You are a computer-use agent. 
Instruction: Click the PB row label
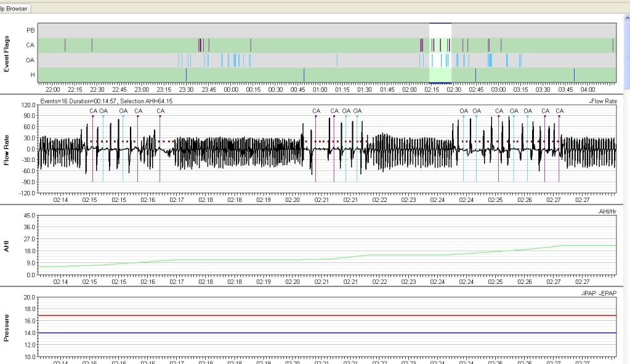coord(31,30)
